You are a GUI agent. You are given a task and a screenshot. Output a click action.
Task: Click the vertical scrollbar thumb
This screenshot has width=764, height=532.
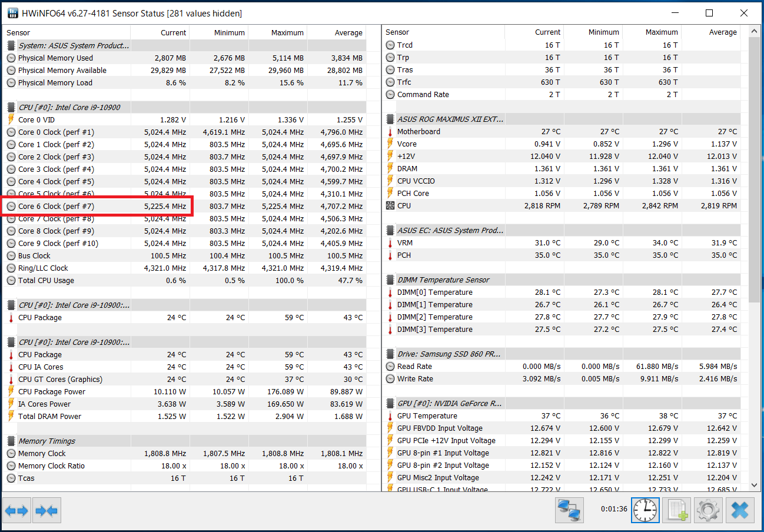755,169
